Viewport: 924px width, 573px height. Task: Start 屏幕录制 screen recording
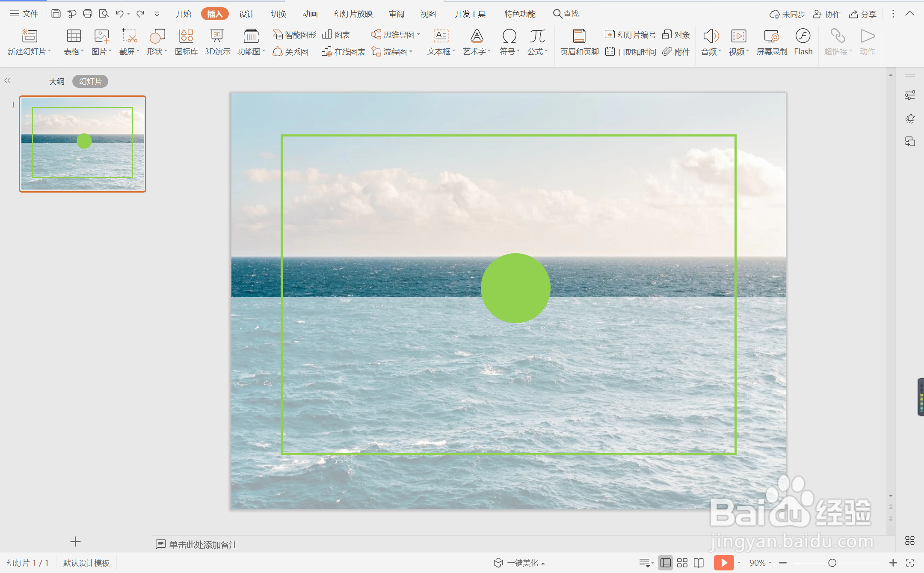(771, 36)
